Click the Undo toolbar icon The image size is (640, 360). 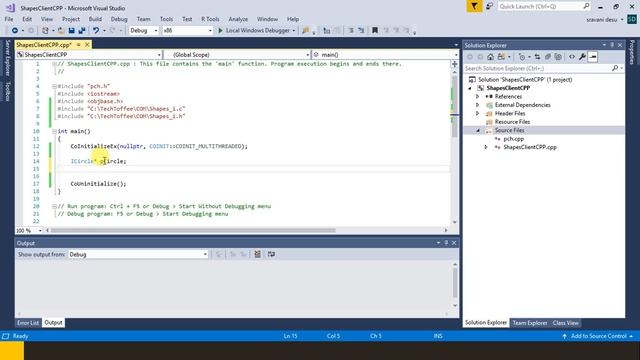(x=96, y=31)
